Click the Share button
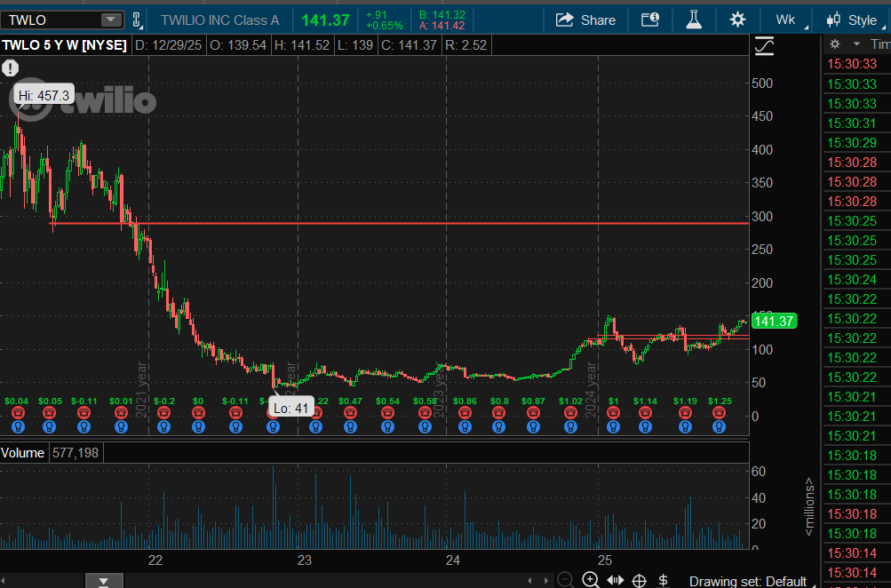 pos(585,20)
